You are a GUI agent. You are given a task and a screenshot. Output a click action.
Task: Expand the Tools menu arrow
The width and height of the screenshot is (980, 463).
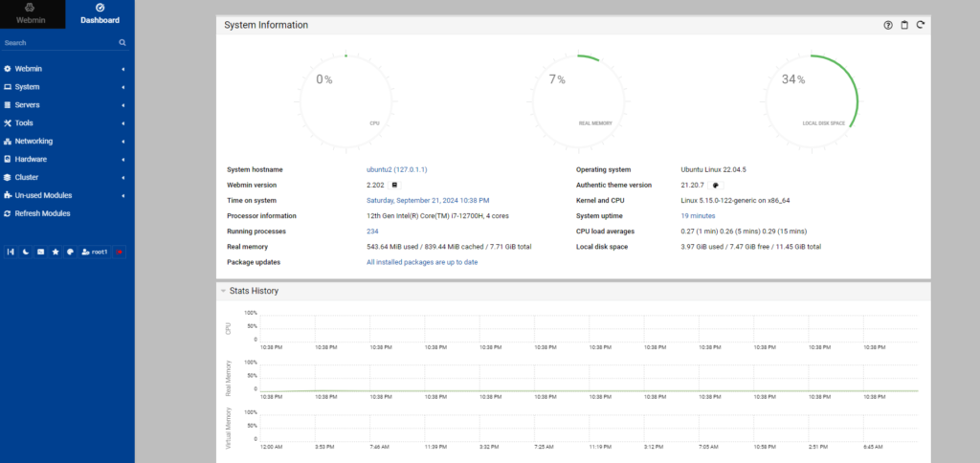[123, 123]
